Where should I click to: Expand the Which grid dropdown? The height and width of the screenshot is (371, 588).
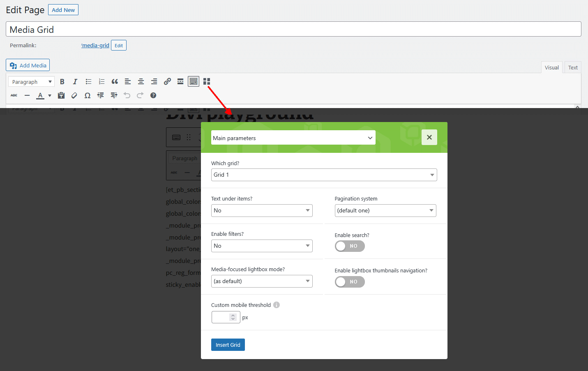pyautogui.click(x=324, y=175)
